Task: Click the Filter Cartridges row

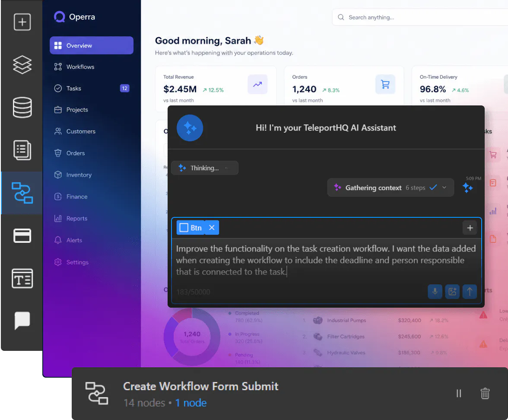Action: pos(375,336)
